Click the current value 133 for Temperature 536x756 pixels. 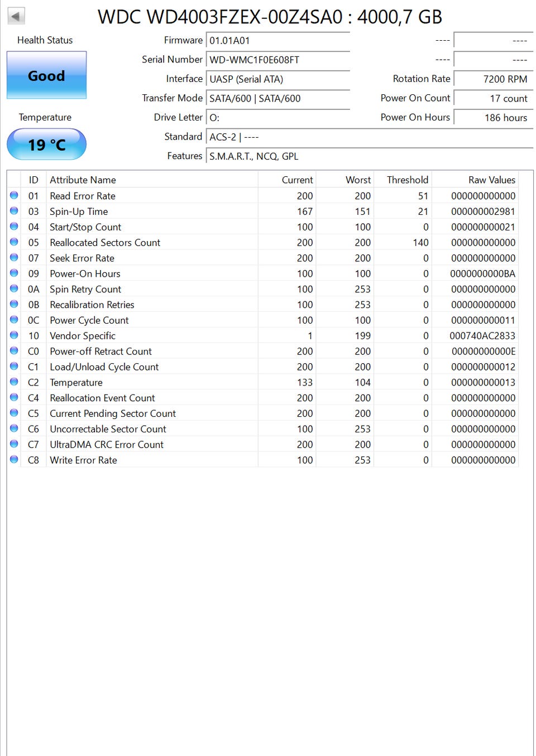(x=305, y=382)
